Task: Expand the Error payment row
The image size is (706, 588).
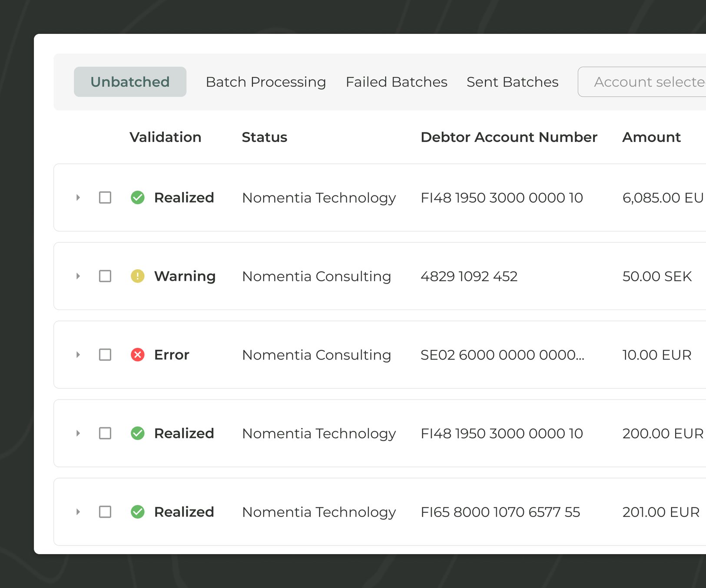Action: pyautogui.click(x=79, y=355)
